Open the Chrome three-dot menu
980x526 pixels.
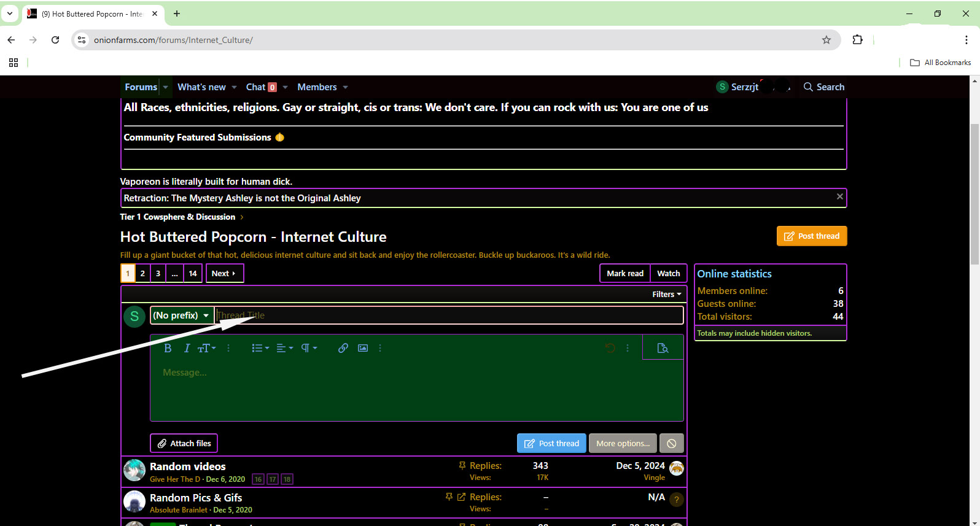pyautogui.click(x=966, y=40)
